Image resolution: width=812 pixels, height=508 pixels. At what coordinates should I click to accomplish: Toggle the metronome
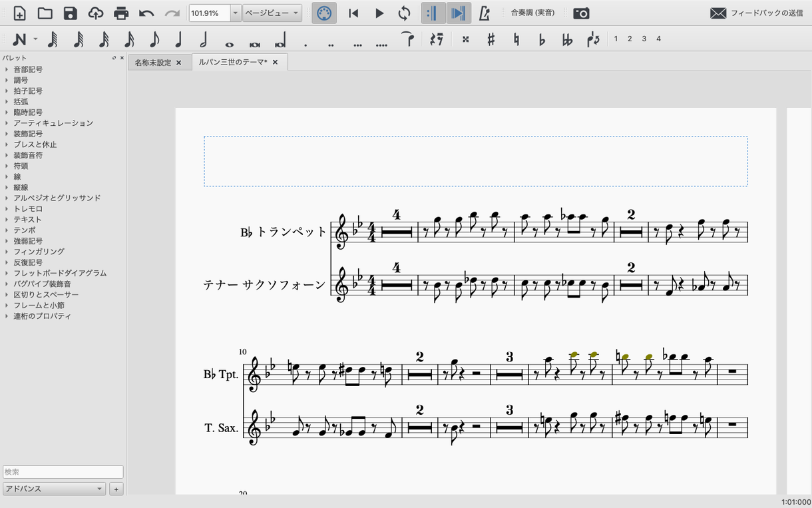(485, 13)
